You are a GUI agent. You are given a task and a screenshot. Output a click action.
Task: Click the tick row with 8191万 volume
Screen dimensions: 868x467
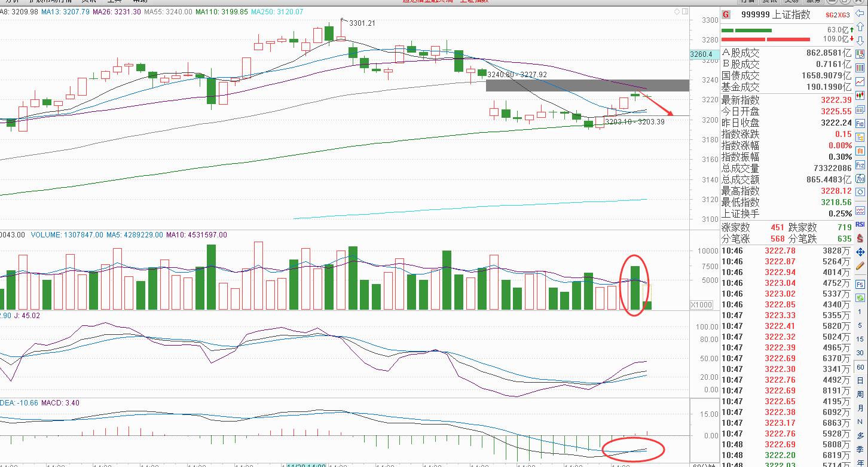tap(787, 390)
